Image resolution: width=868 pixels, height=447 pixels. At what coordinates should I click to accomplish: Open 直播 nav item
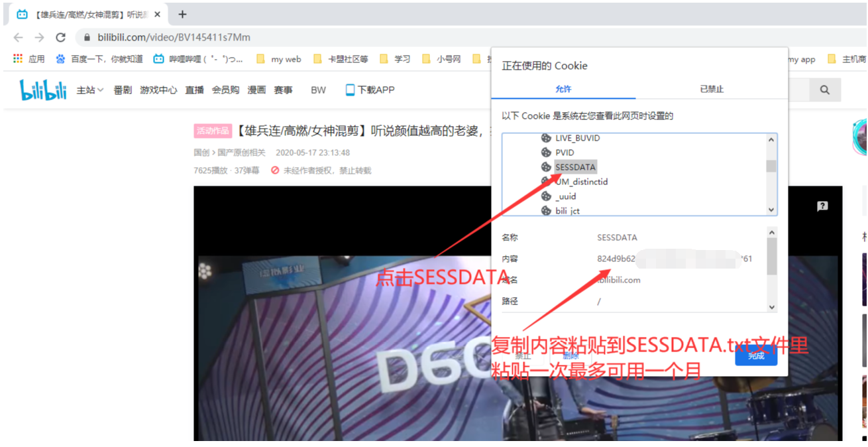(x=195, y=90)
